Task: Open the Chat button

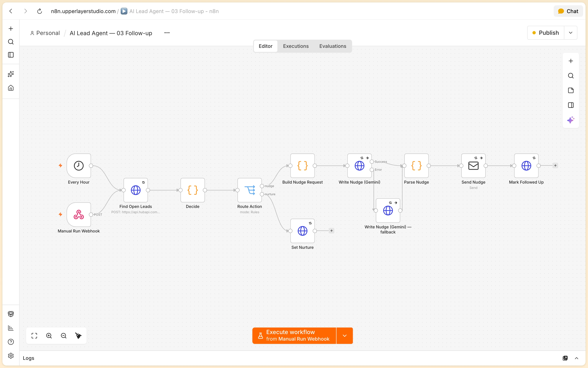Action: pyautogui.click(x=568, y=11)
